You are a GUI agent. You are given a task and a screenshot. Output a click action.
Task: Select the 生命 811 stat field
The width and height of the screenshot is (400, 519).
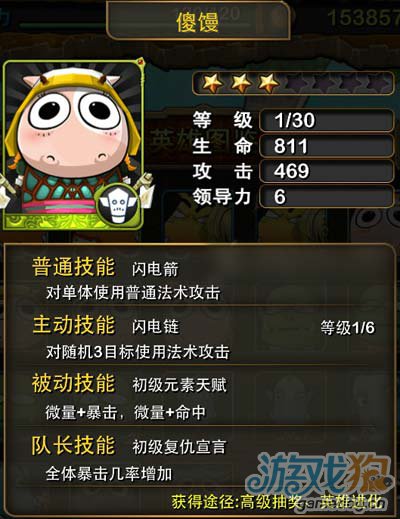pos(326,146)
